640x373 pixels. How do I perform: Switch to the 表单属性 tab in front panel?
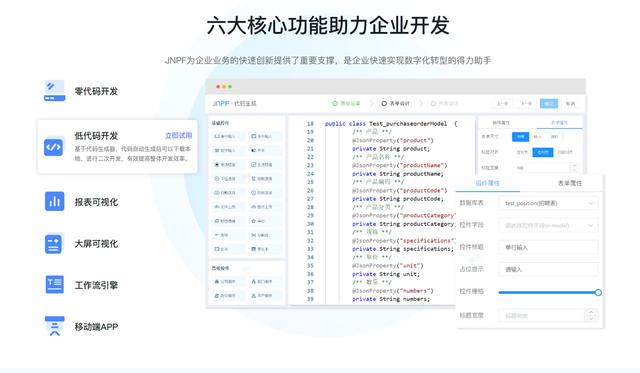[x=570, y=183]
